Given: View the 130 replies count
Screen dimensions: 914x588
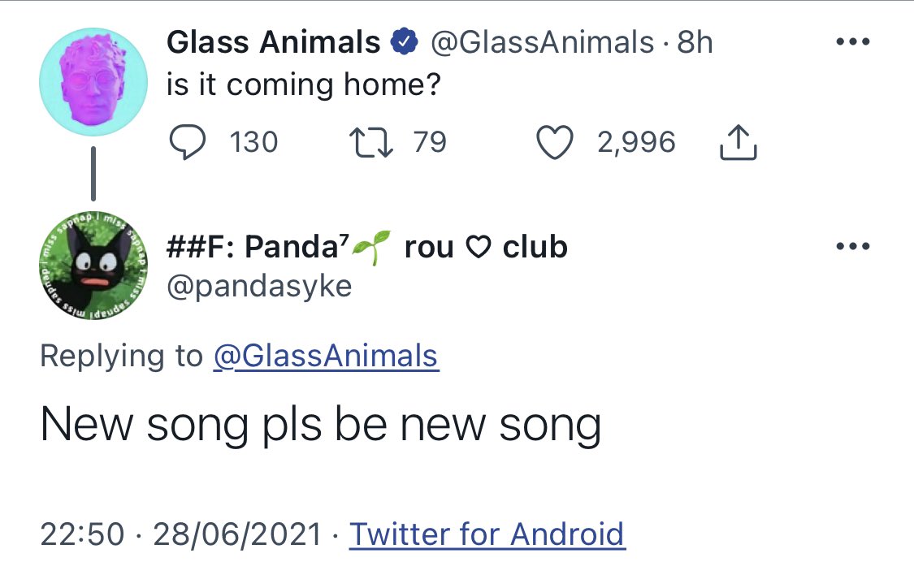Looking at the screenshot, I should tap(253, 142).
